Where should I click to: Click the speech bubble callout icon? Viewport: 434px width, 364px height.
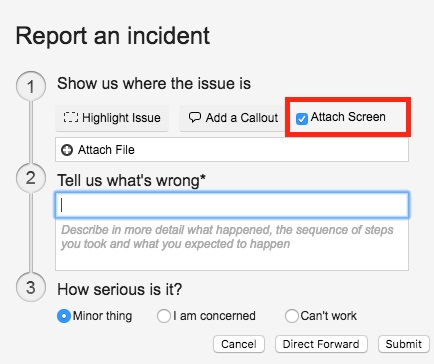195,117
